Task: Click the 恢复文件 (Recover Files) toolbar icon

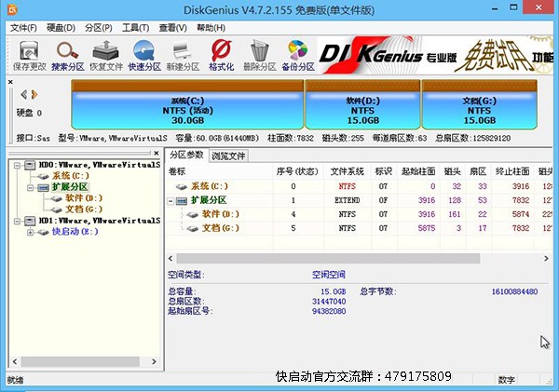Action: (107, 54)
